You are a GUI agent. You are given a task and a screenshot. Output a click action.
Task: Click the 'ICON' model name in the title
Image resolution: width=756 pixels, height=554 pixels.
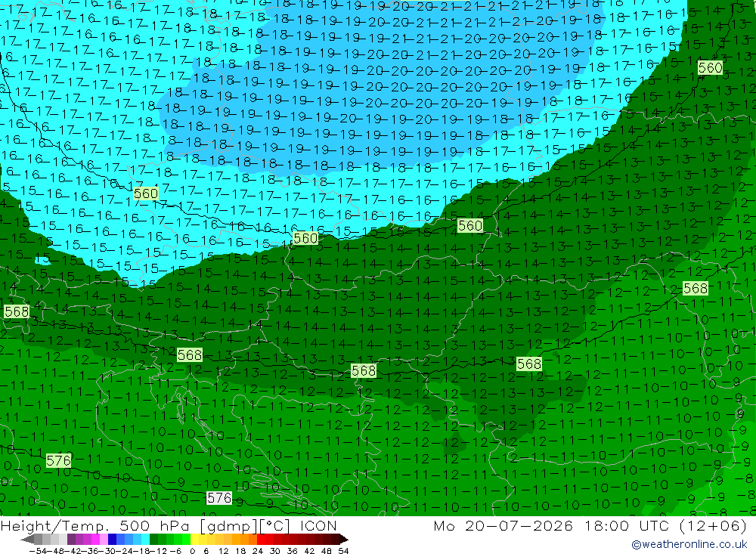(x=318, y=525)
